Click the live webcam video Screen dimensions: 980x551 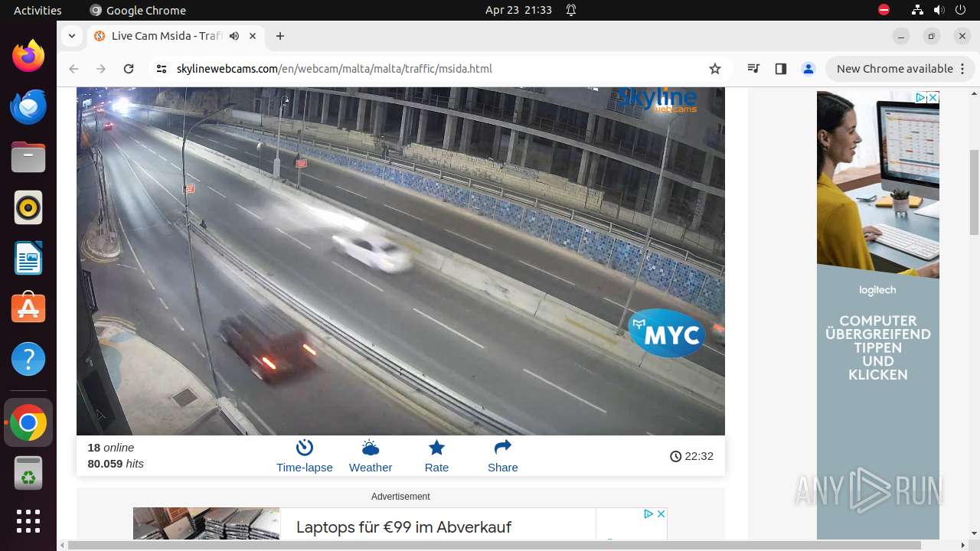pos(400,261)
